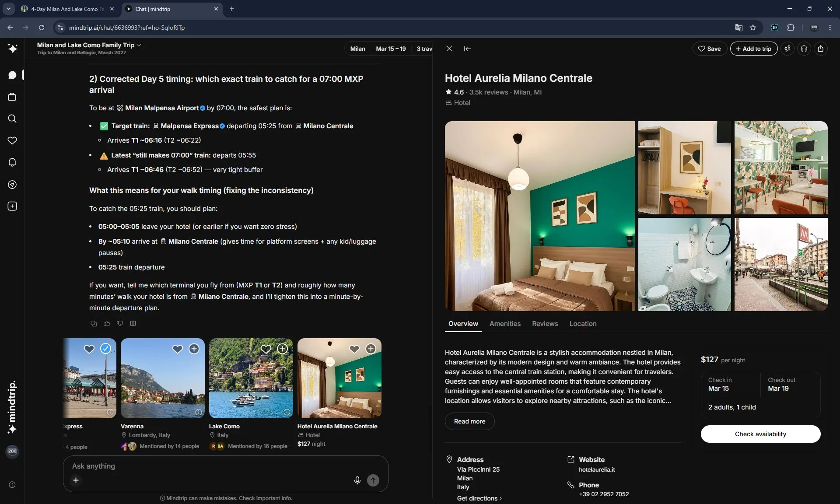
Task: Favorite the Hotel Aurelia card
Action: point(354,349)
